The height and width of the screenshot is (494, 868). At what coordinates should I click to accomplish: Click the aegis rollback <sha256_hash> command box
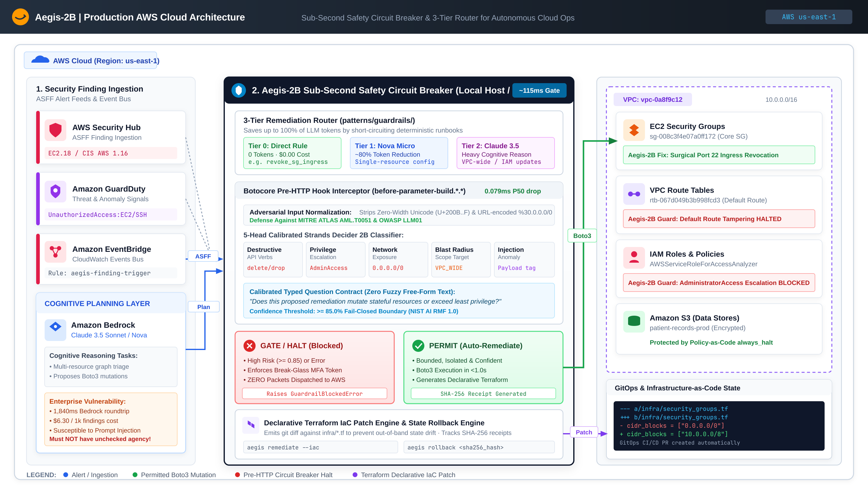(x=479, y=447)
